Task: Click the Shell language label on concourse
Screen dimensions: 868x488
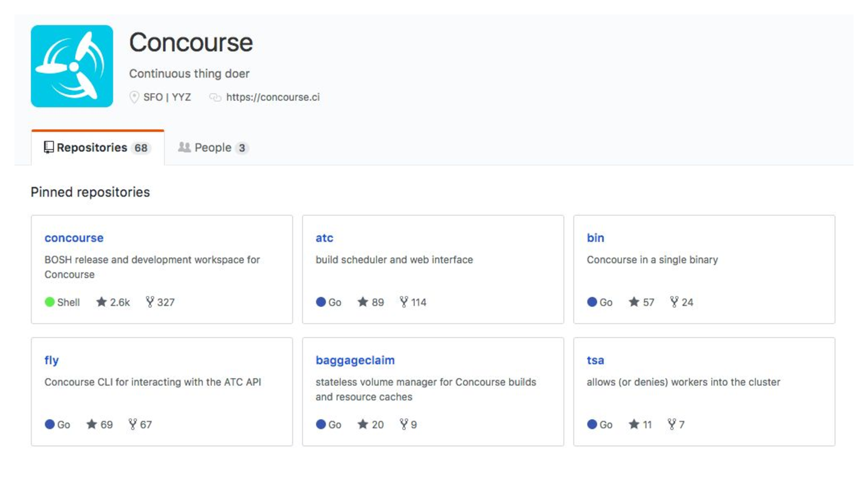Action: (x=68, y=302)
